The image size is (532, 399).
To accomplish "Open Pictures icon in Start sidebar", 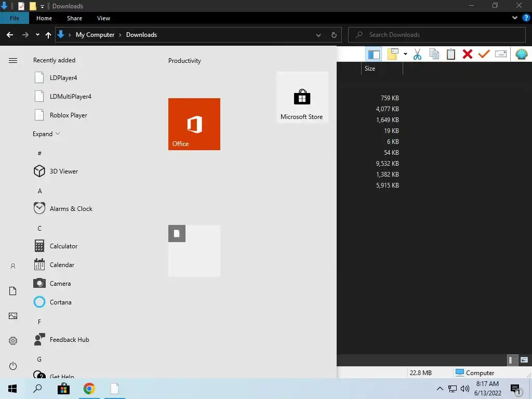I will pos(13,316).
